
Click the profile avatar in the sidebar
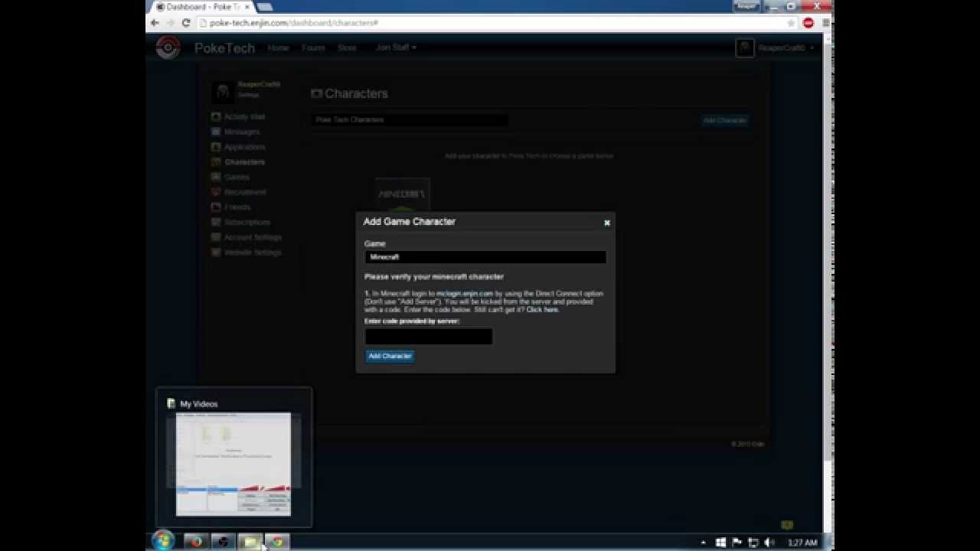click(223, 92)
